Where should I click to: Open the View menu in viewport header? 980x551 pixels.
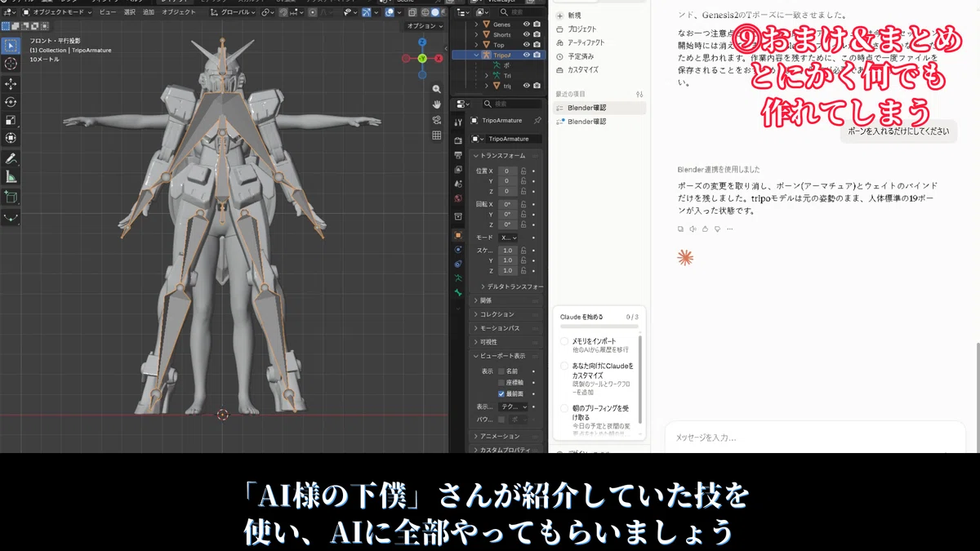(107, 12)
